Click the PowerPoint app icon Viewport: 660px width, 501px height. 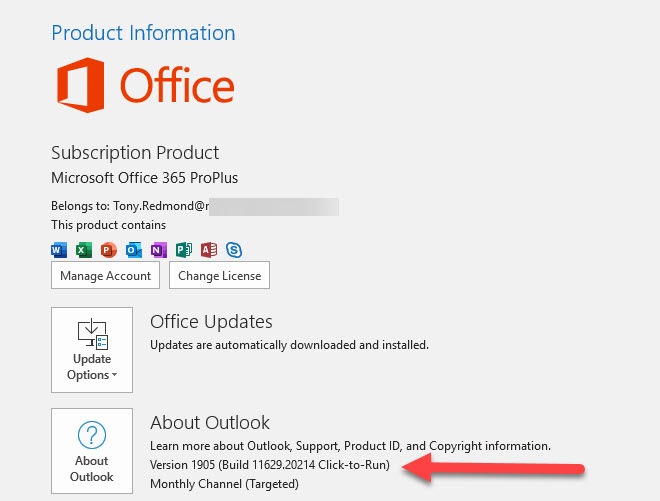point(109,250)
